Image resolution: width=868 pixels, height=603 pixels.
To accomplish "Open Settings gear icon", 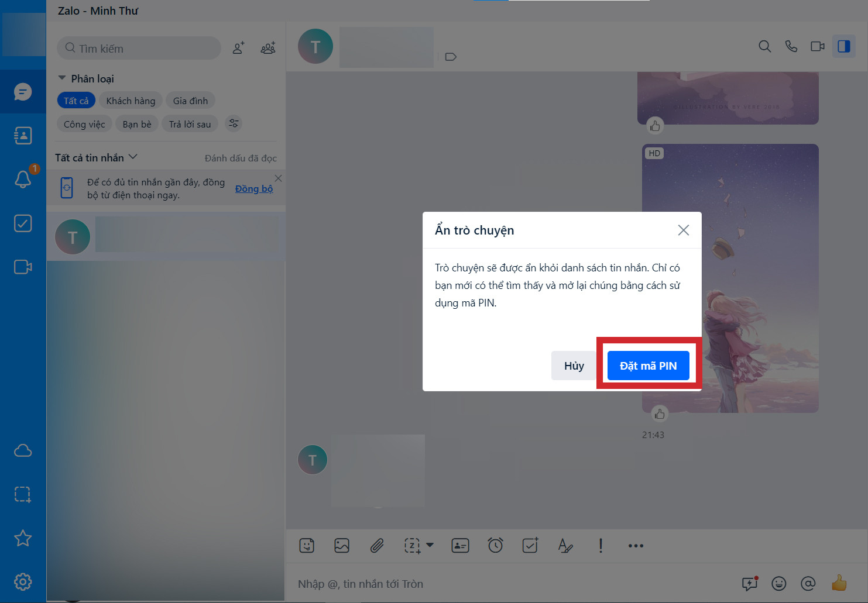I will tap(23, 581).
